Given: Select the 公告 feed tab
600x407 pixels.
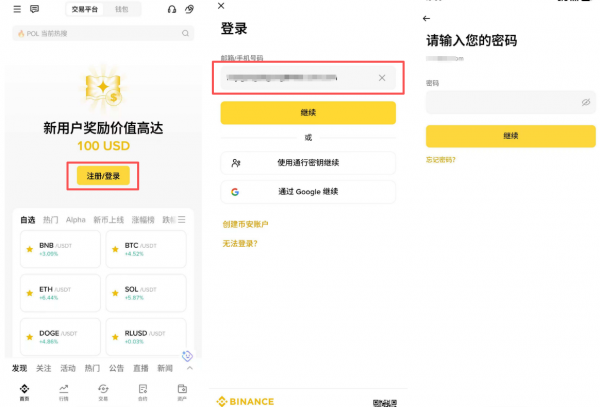Looking at the screenshot, I should (116, 368).
